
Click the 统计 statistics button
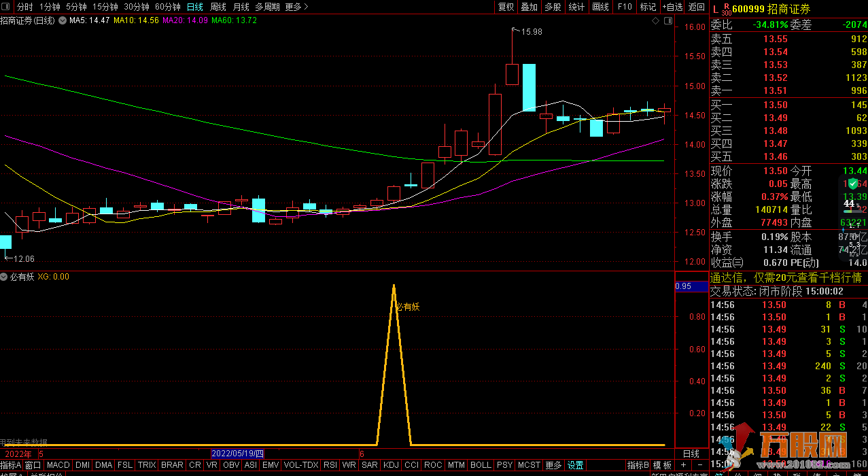pyautogui.click(x=576, y=7)
